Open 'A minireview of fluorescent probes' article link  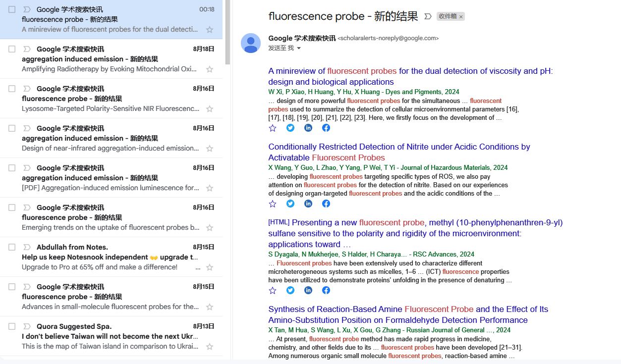pyautogui.click(x=410, y=76)
